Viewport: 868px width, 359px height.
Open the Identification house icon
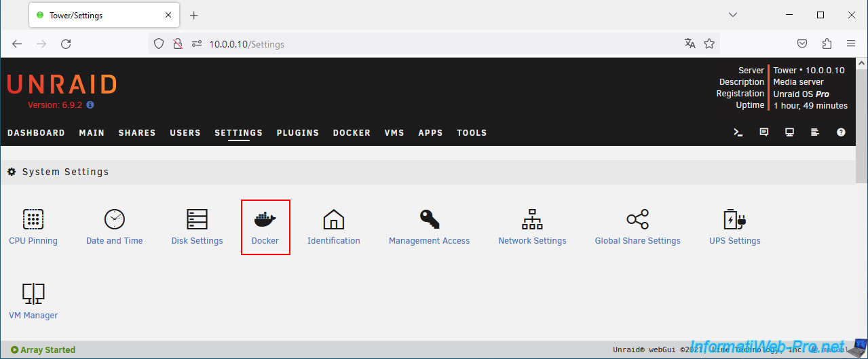(333, 219)
